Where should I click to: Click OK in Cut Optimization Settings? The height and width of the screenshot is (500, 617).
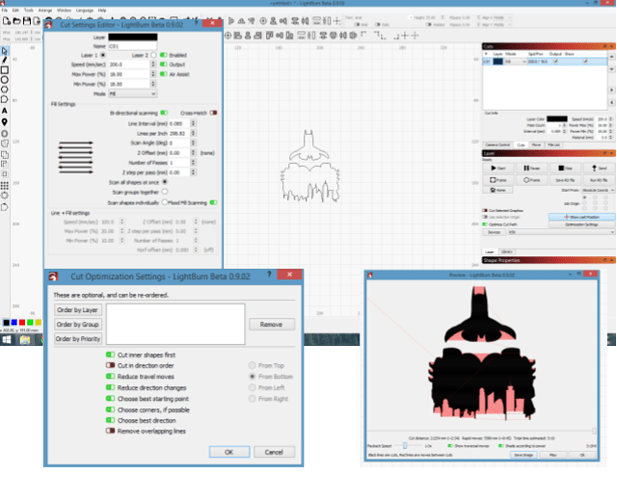click(x=229, y=452)
